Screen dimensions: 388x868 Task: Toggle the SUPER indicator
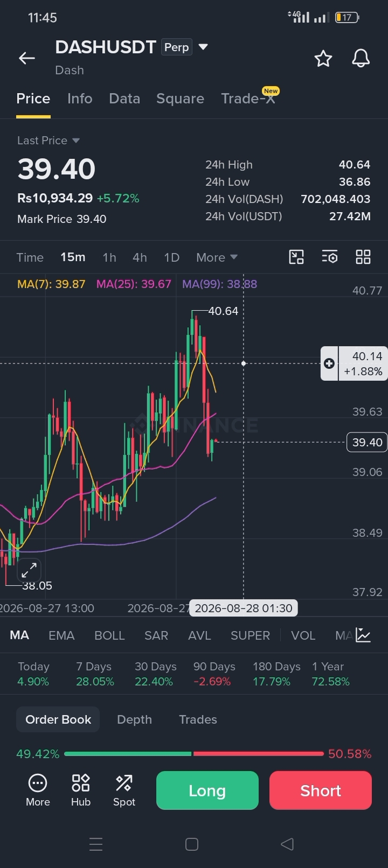250,635
